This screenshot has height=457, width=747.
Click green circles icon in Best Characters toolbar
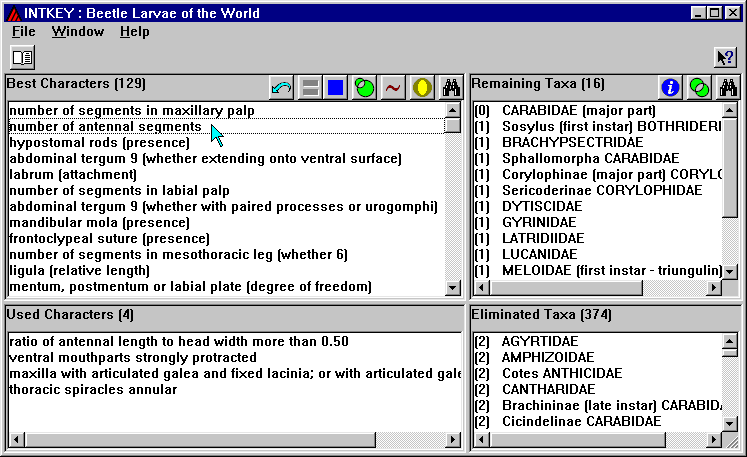tap(365, 88)
